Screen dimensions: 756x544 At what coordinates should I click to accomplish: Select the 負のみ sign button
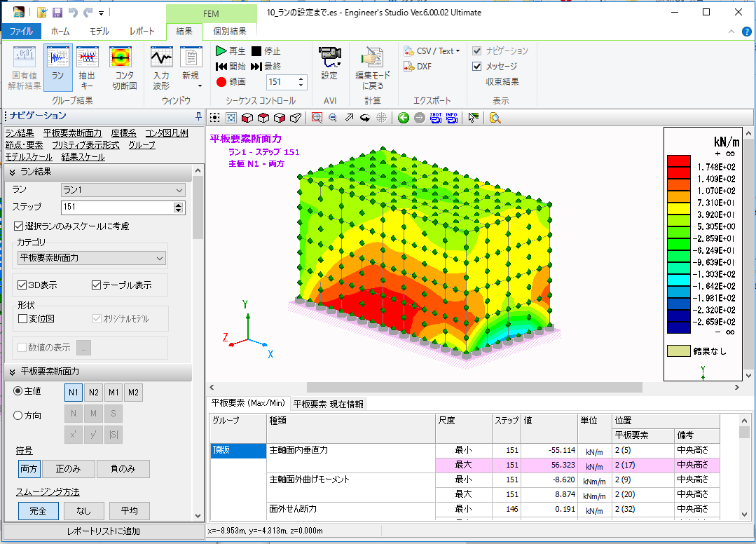pos(123,469)
